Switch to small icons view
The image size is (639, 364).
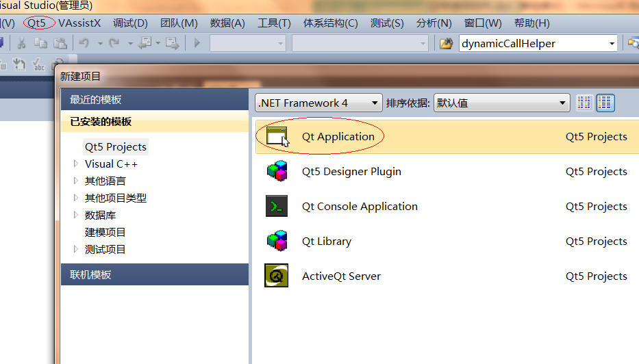(584, 103)
